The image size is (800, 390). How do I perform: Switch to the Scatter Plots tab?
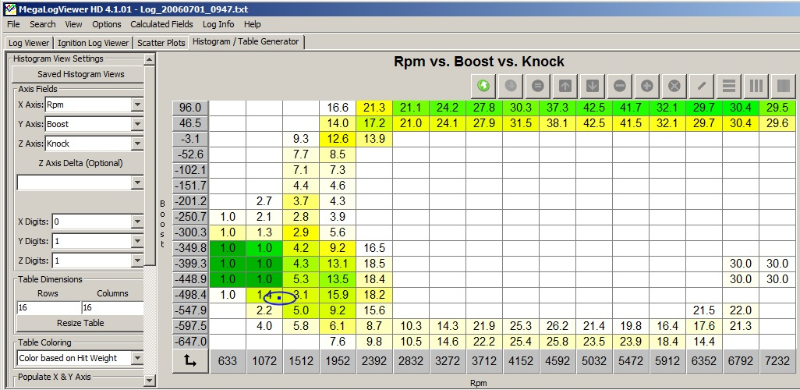click(x=161, y=43)
